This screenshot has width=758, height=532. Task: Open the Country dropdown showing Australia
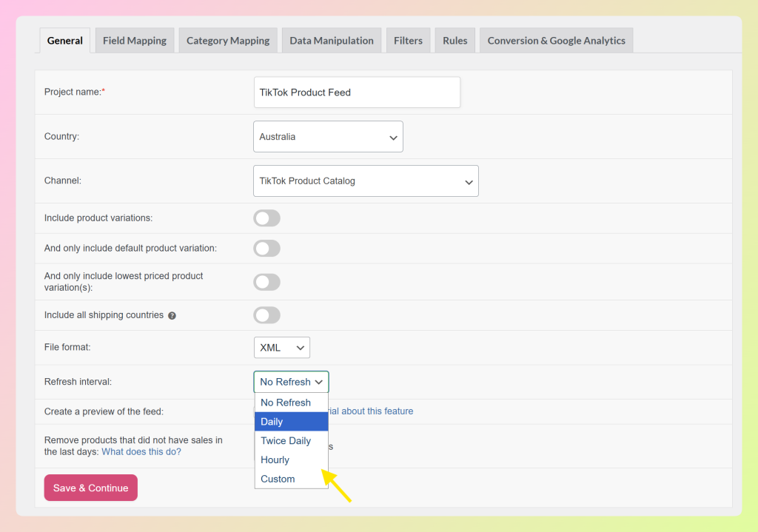(x=328, y=136)
